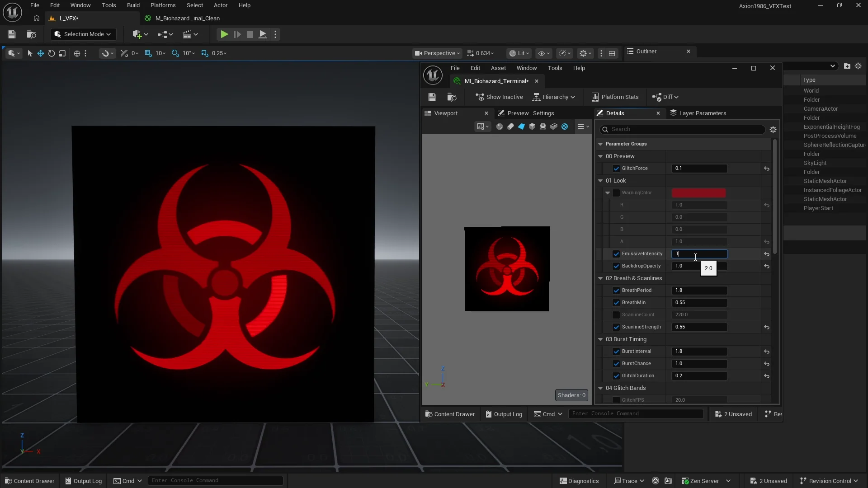Open the Details panel settings gear

click(x=773, y=130)
